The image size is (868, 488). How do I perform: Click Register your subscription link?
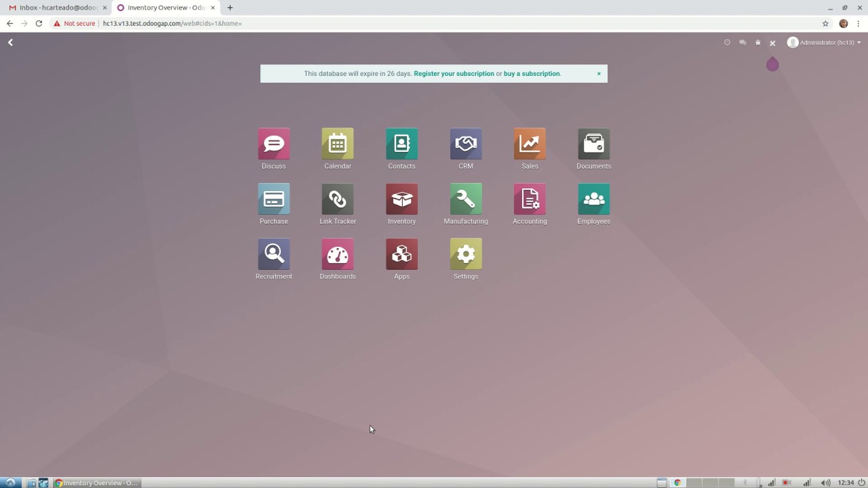click(x=454, y=74)
